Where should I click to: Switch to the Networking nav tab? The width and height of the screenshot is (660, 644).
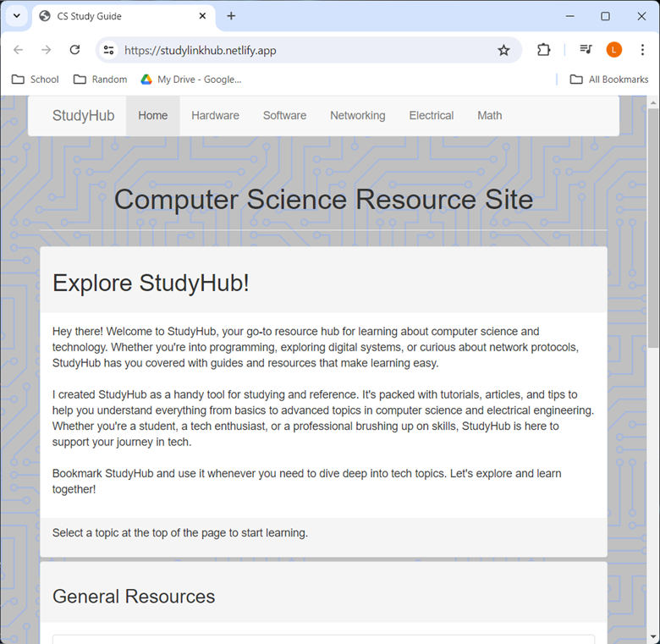tap(357, 116)
